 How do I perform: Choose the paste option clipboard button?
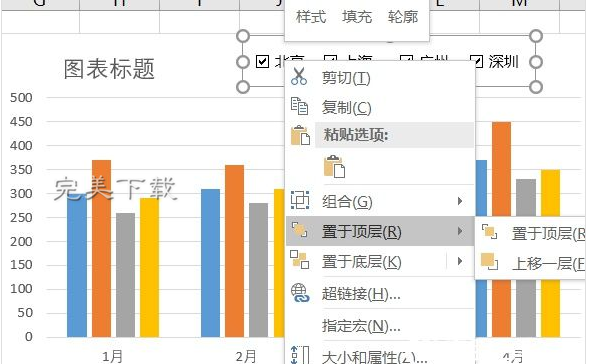pyautogui.click(x=334, y=166)
